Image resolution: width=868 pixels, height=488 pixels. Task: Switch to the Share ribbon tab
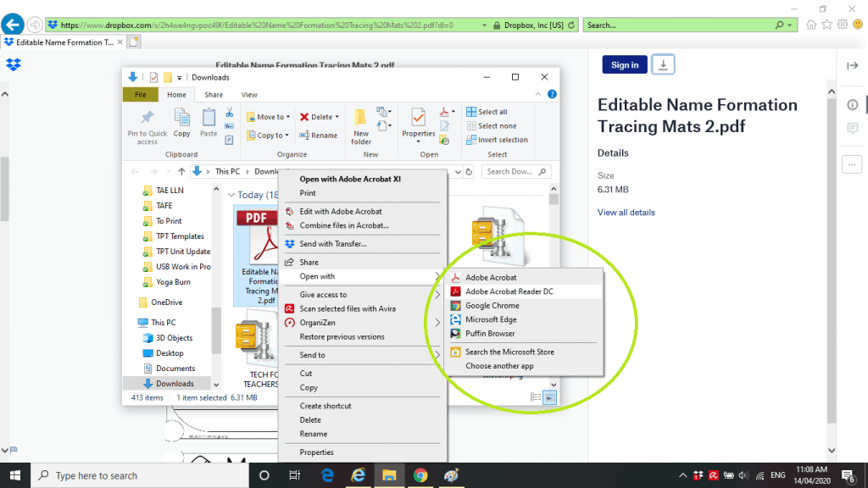click(x=214, y=95)
